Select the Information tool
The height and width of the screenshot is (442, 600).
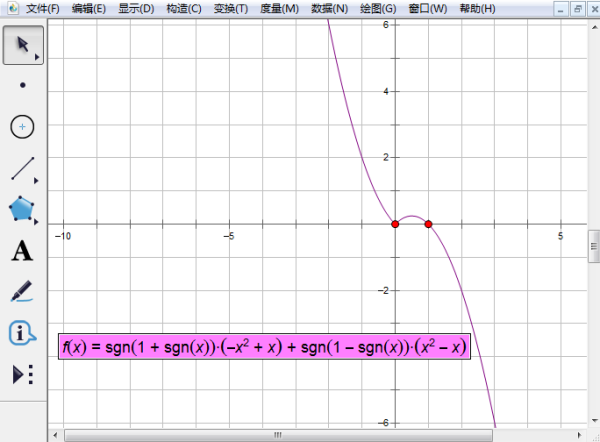tap(22, 333)
